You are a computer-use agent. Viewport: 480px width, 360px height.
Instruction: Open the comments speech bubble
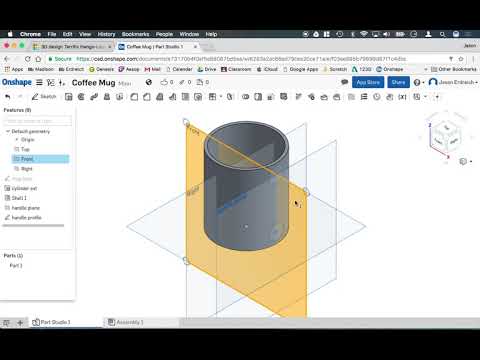click(345, 82)
